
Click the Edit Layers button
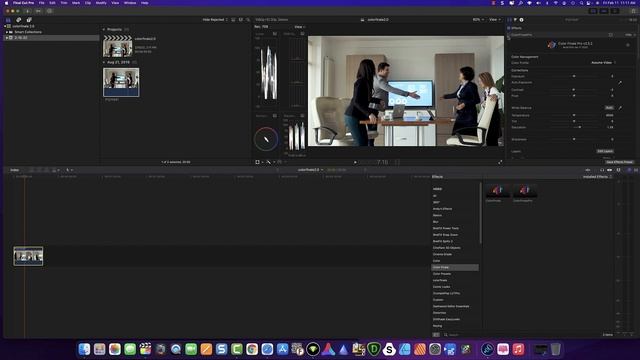point(605,151)
